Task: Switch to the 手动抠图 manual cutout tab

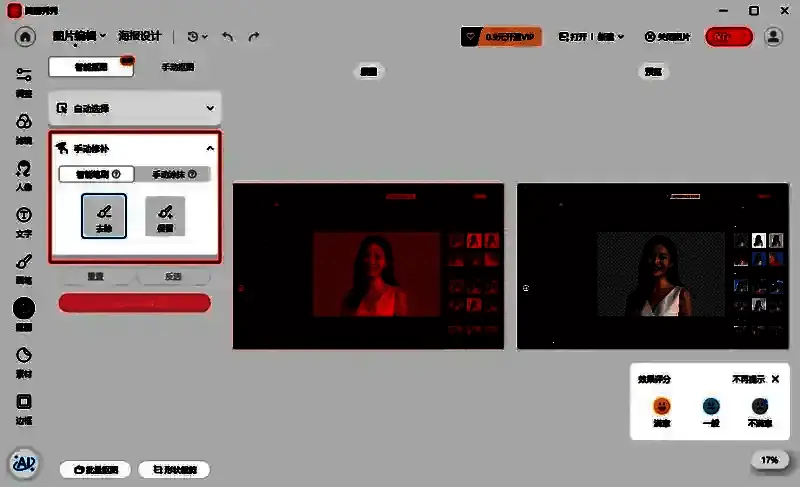Action: point(178,68)
